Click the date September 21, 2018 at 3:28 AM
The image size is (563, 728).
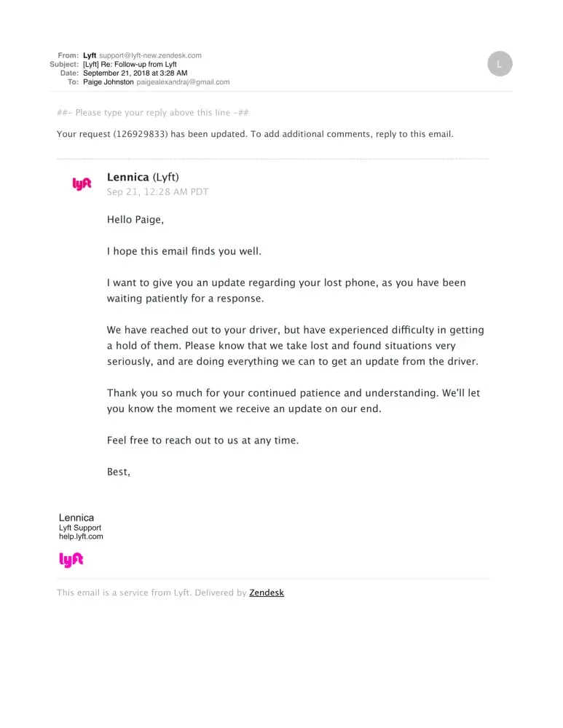(135, 73)
